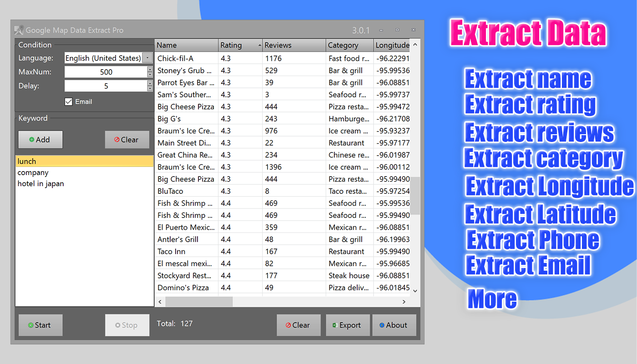Click the reviews cell showing 1396

[294, 167]
